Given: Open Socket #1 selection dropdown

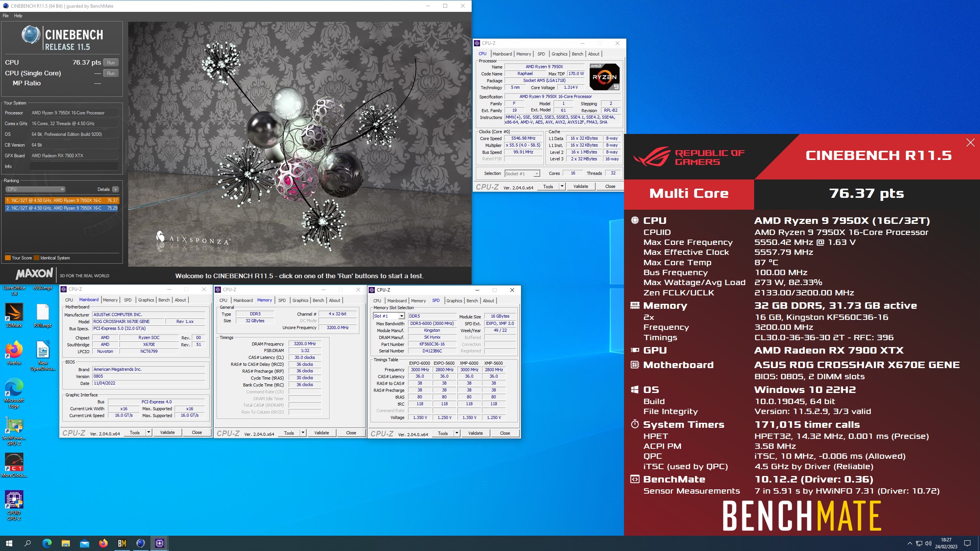Looking at the screenshot, I should pos(522,173).
